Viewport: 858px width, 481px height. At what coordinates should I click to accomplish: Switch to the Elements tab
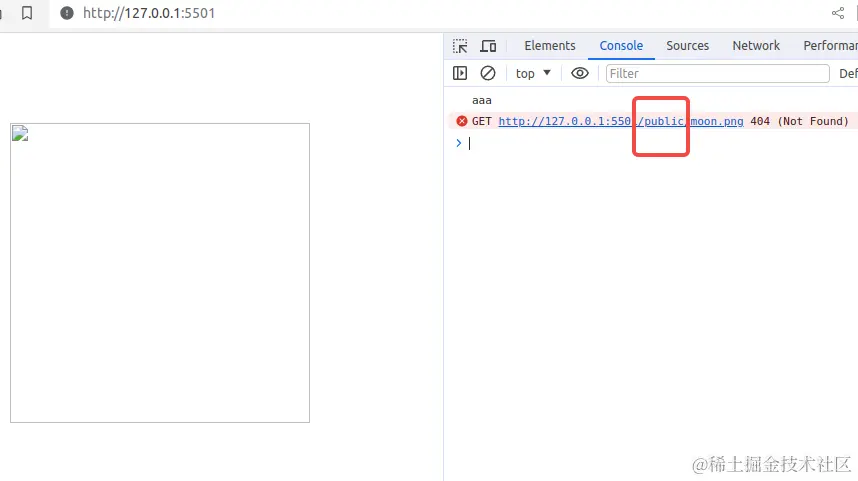point(549,46)
